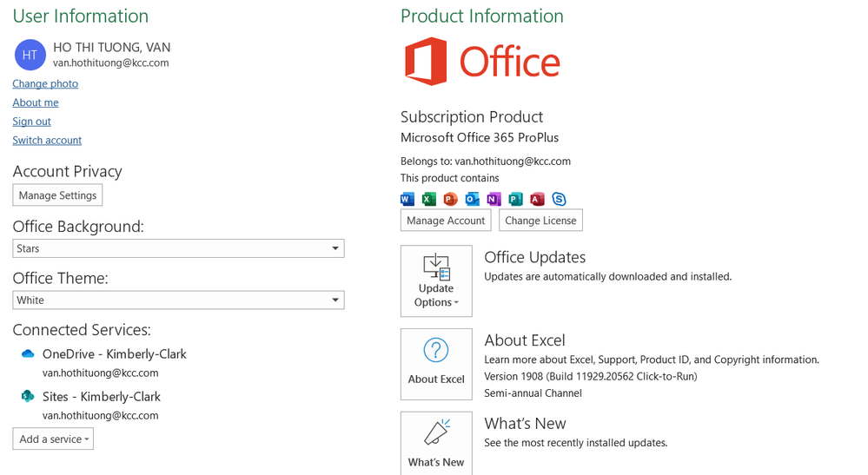Open the Add a service menu
This screenshot has width=868, height=475.
[53, 439]
